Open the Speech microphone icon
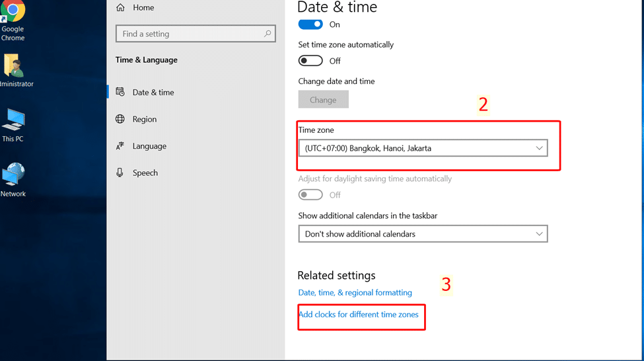The width and height of the screenshot is (644, 361). [x=120, y=173]
